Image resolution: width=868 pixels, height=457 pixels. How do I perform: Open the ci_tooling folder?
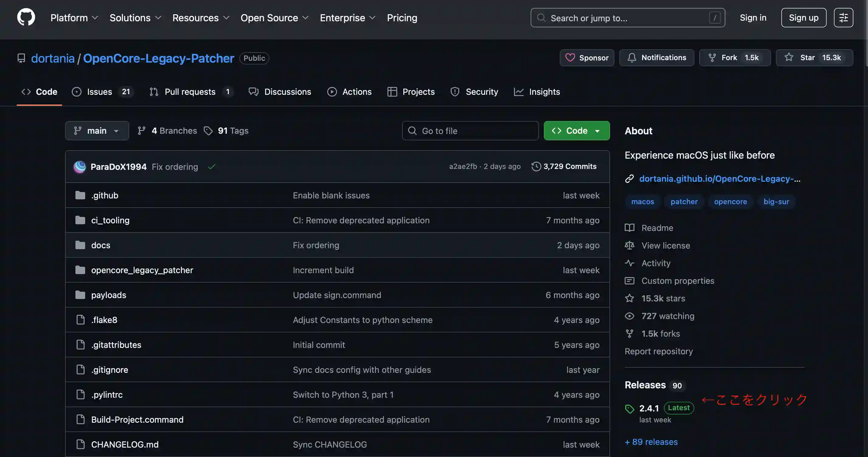110,220
